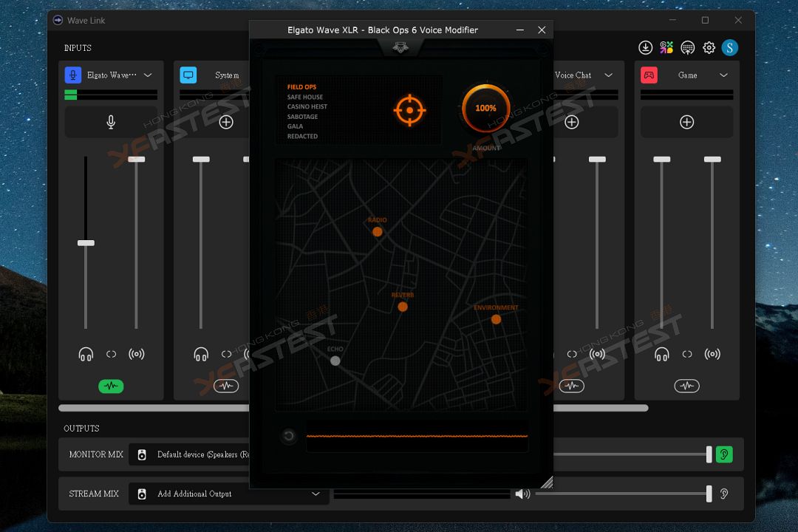The width and height of the screenshot is (798, 532).
Task: Click the emblem at top of Voice Modifier
Action: tap(400, 48)
